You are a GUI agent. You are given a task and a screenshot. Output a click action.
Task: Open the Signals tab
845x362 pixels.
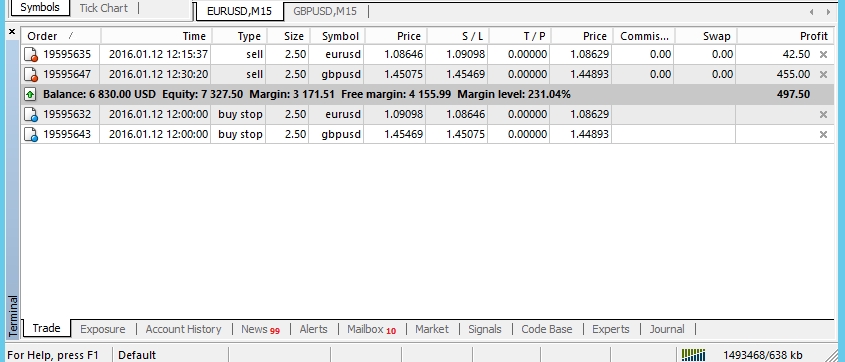click(484, 329)
